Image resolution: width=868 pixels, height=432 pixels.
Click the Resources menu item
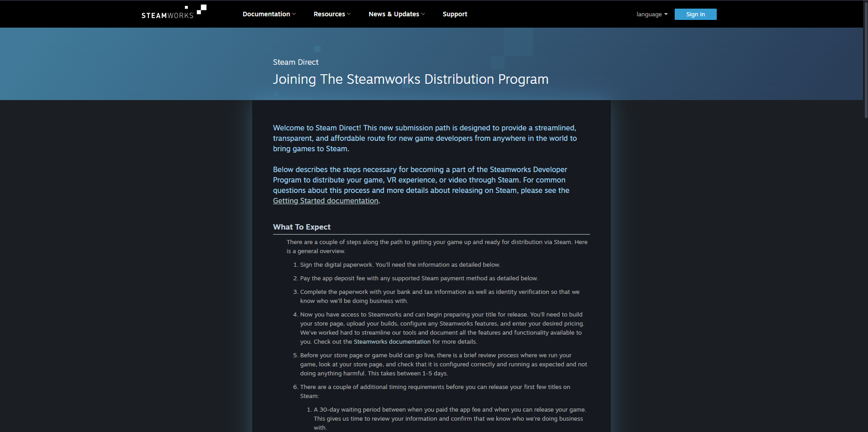point(329,14)
